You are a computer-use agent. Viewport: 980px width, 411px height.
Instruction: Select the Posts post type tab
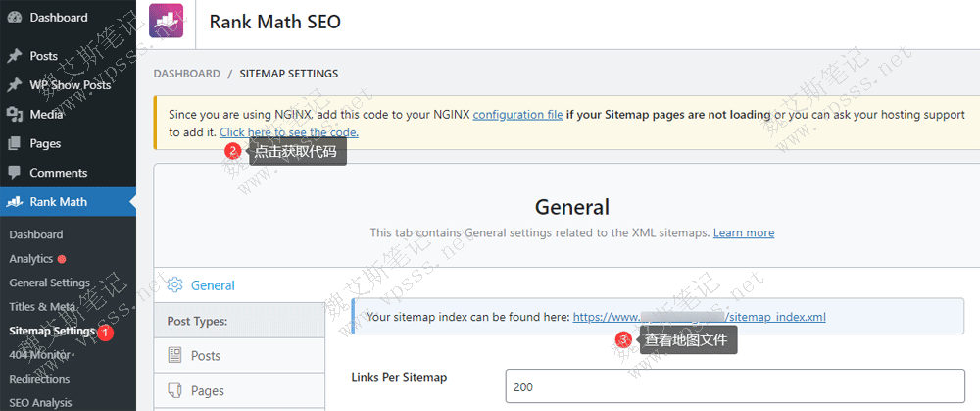239,355
